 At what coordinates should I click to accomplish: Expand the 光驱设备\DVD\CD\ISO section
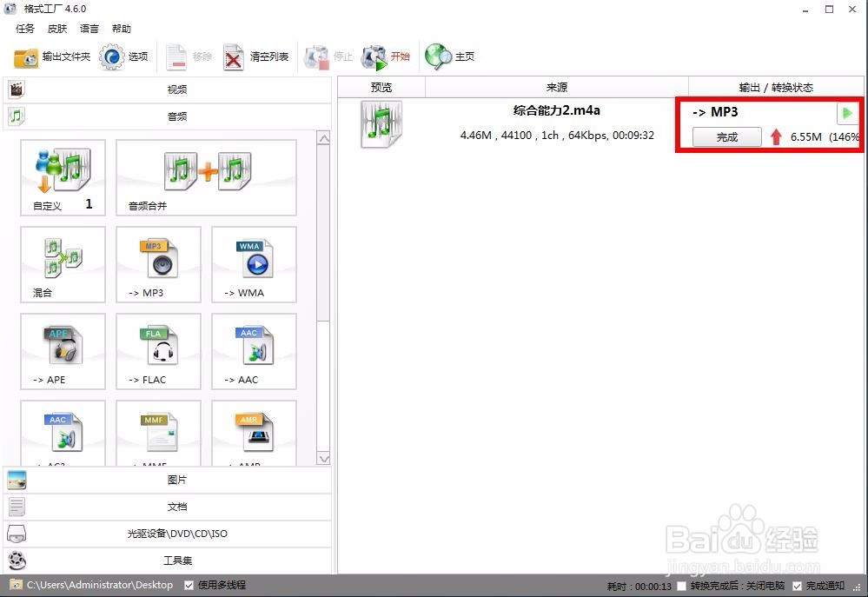pos(168,534)
